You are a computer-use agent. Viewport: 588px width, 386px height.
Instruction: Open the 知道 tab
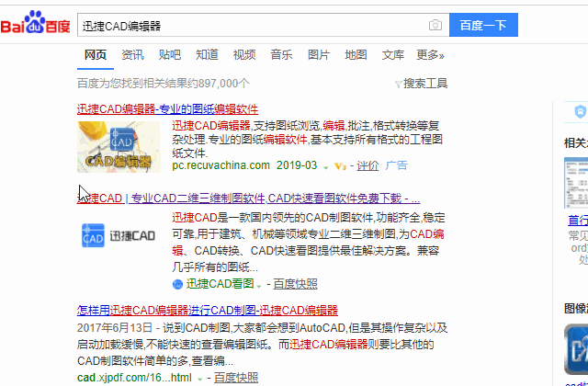click(x=207, y=55)
